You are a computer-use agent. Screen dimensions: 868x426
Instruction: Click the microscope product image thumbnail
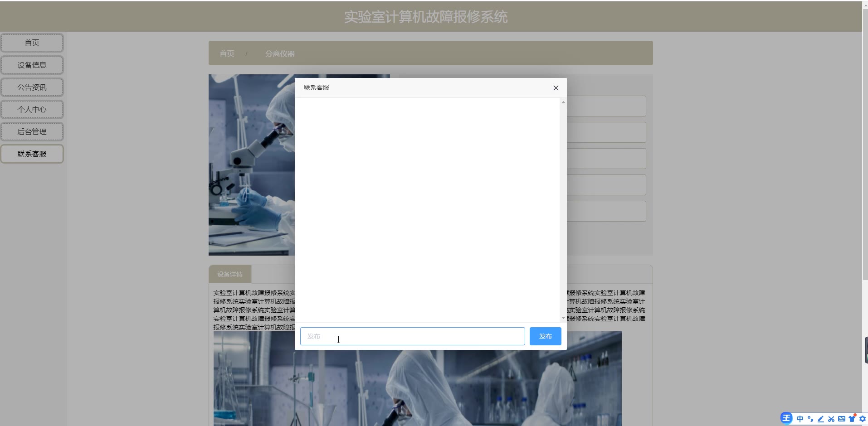(x=252, y=165)
